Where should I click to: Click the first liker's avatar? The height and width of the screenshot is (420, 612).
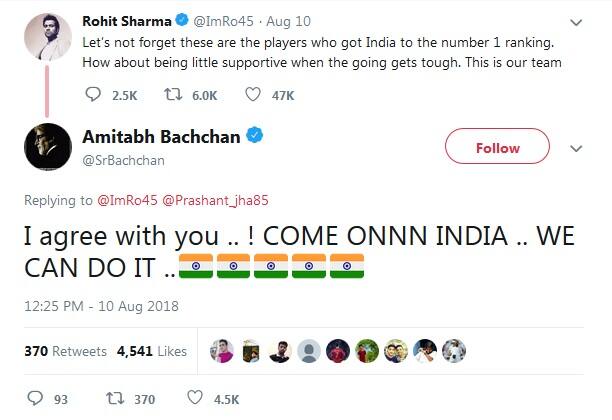point(221,351)
